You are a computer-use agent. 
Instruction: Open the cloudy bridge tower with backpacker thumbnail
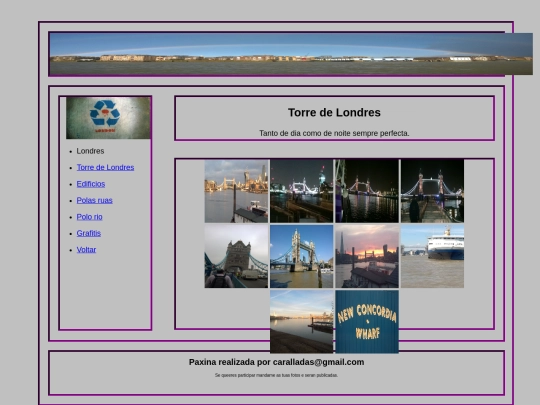click(x=236, y=256)
